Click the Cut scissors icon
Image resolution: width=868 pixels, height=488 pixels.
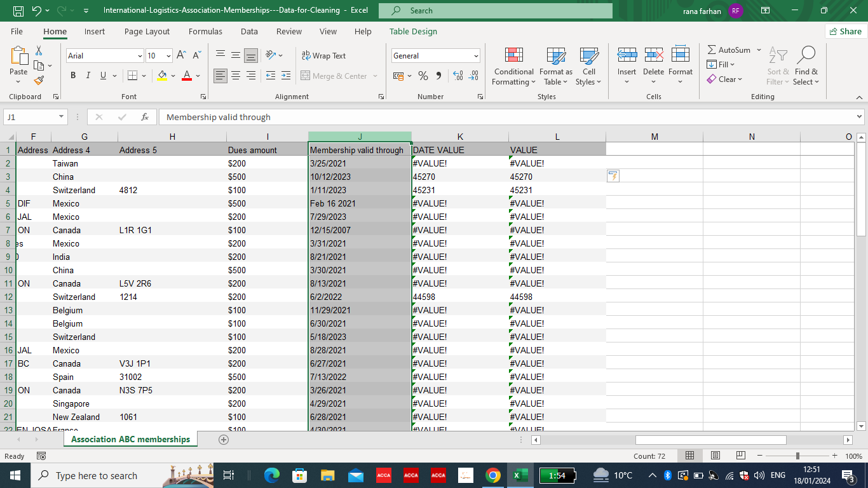pos(39,51)
